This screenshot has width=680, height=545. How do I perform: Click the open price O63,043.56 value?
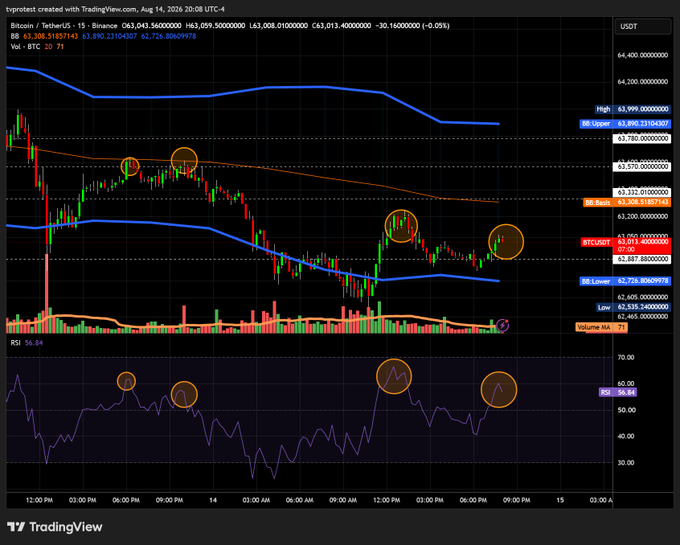[x=151, y=26]
